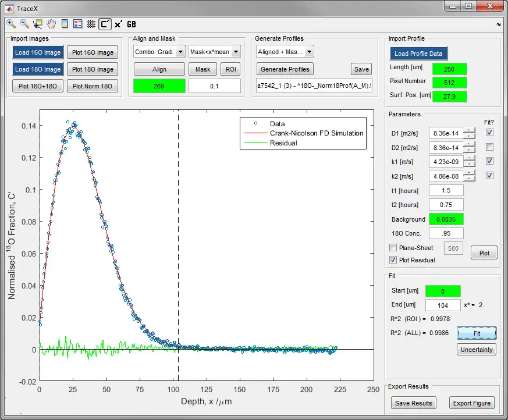Insert colorbar using the toolbar icon
Viewport: 508px width, 420px height.
click(x=65, y=24)
